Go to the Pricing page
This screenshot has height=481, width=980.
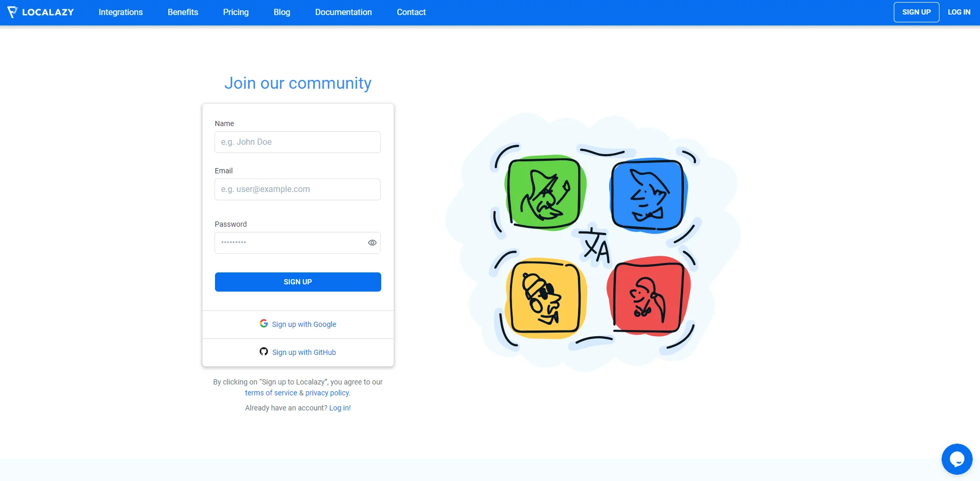[236, 12]
